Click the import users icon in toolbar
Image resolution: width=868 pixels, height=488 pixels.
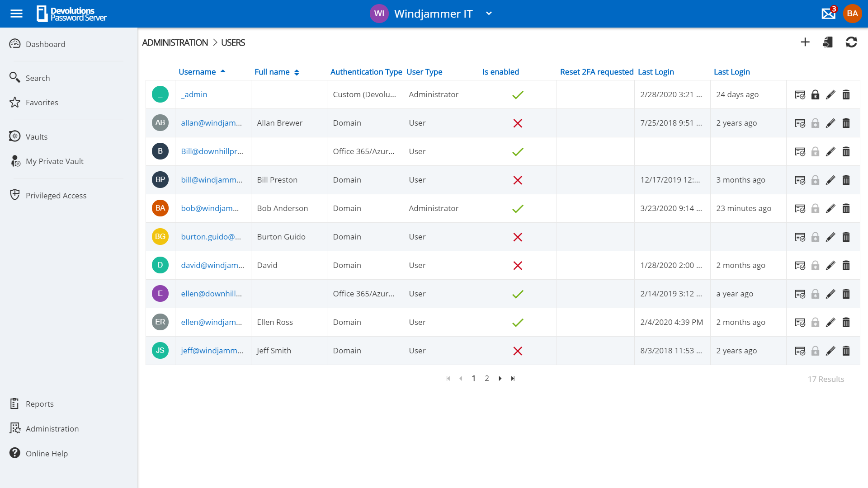828,42
